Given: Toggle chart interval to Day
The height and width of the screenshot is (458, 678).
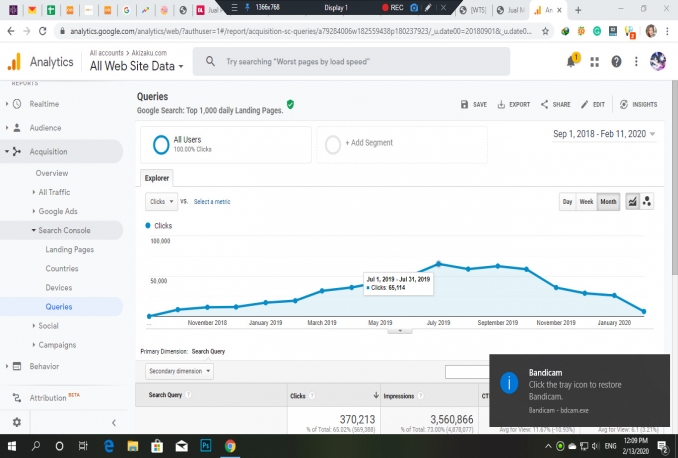Looking at the screenshot, I should [x=567, y=202].
